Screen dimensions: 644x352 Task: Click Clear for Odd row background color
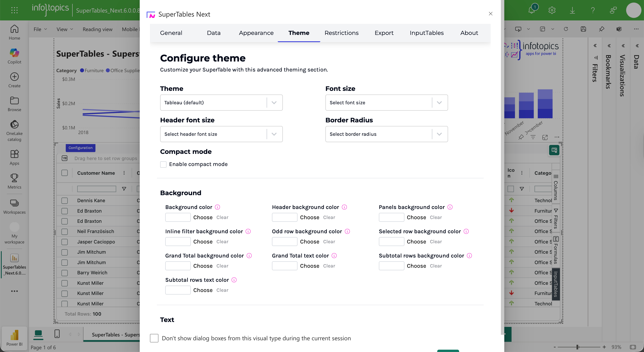[329, 242]
